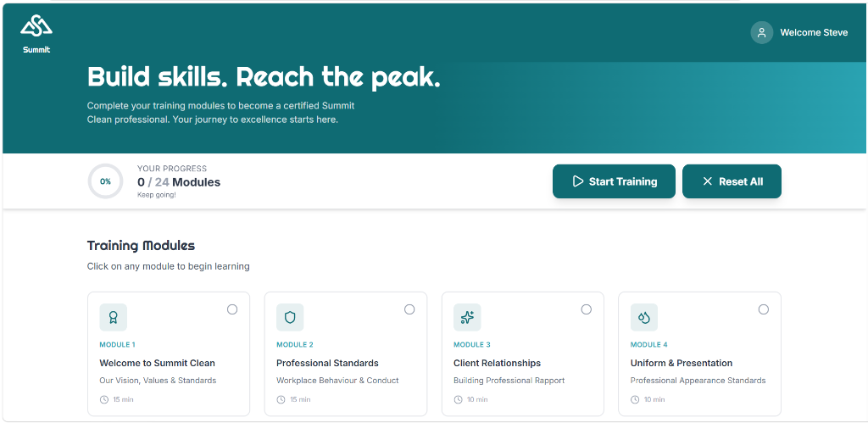Viewport: 868px width, 423px height.
Task: Open the Client Relationships module title
Action: pos(497,363)
